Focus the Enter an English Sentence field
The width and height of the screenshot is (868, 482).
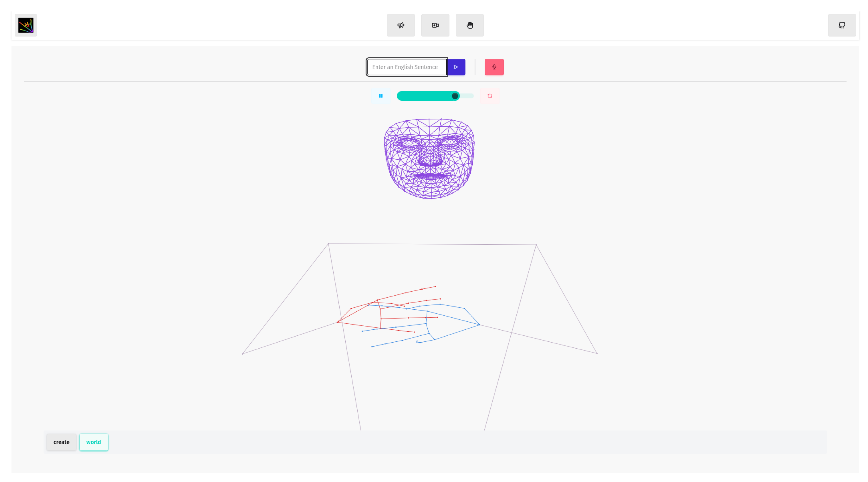pos(407,67)
